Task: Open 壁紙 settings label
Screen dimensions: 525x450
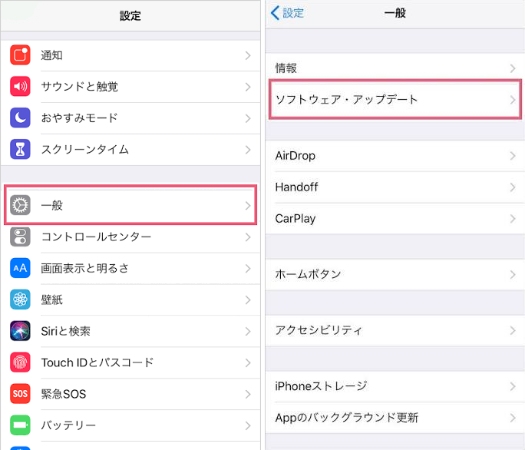Action: pos(52,300)
